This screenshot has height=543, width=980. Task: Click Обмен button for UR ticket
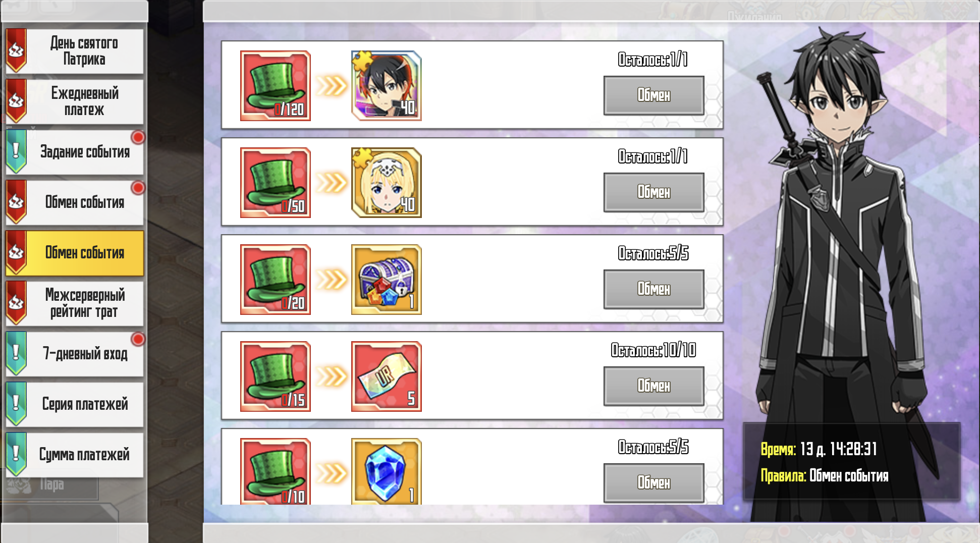tap(654, 386)
